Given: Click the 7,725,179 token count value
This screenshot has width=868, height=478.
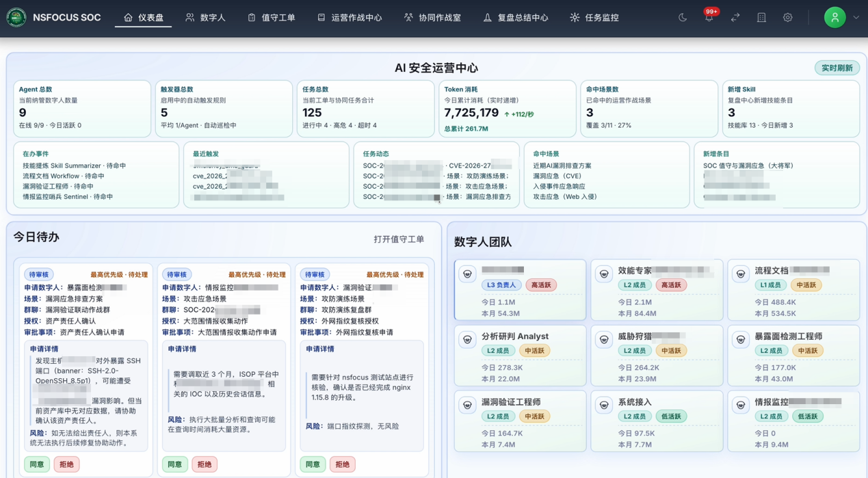Looking at the screenshot, I should pyautogui.click(x=471, y=113).
